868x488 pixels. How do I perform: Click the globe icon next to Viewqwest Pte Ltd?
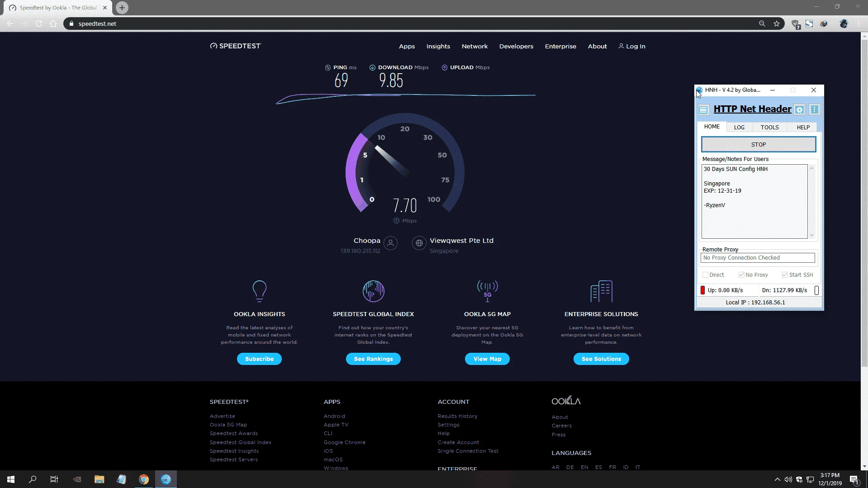[x=419, y=243]
